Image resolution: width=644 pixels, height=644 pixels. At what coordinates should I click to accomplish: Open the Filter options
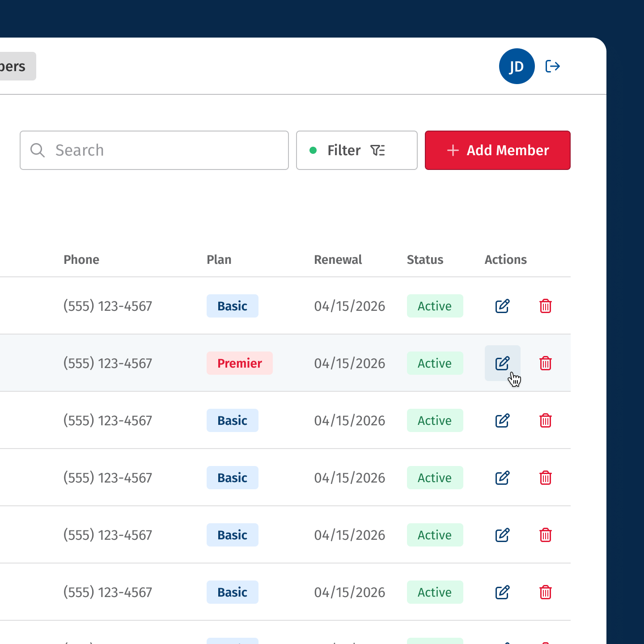click(x=357, y=150)
